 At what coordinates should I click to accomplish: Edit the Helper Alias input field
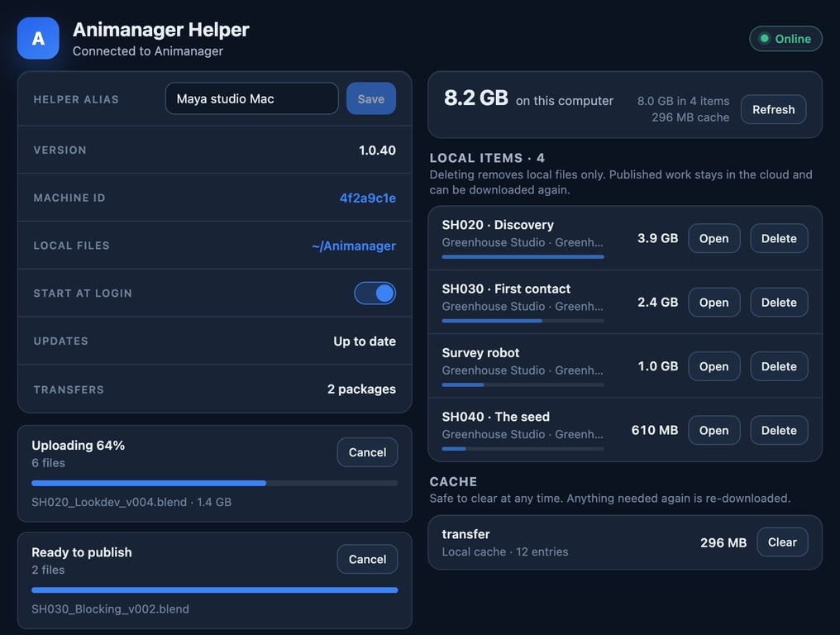coord(252,98)
